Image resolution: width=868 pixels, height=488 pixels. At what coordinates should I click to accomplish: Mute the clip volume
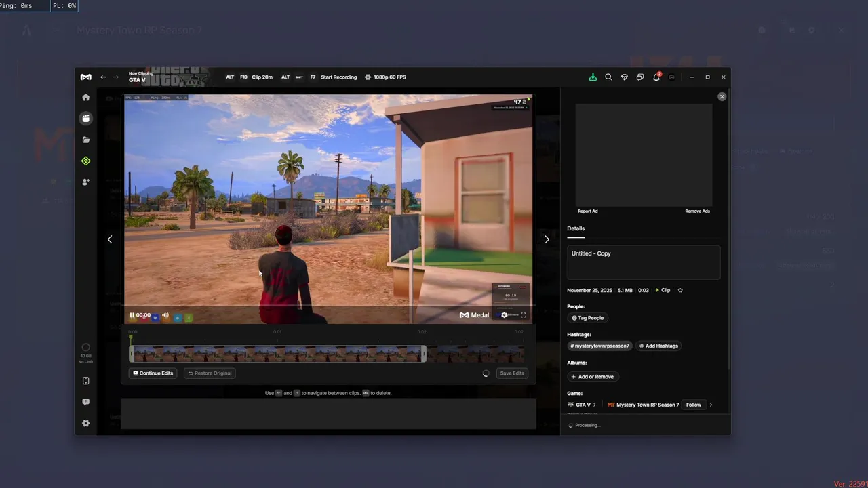pyautogui.click(x=165, y=315)
